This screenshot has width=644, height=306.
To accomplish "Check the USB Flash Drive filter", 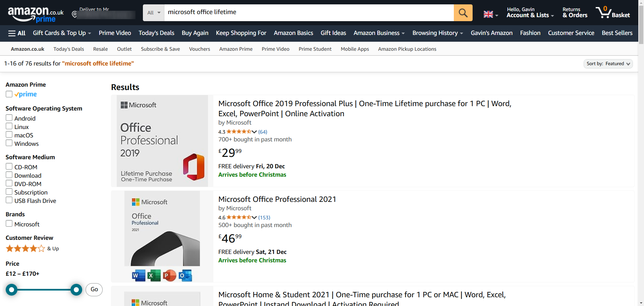I will [x=9, y=200].
